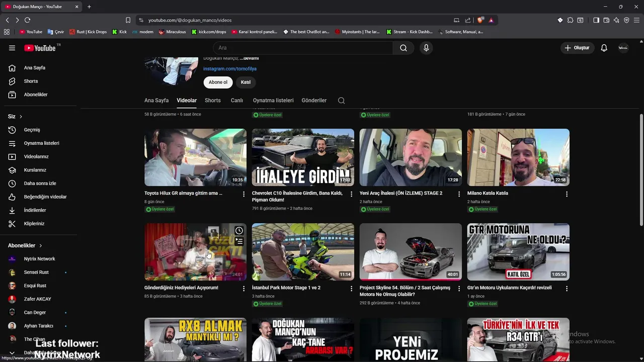Open options menu for Gtr'ın Motoru video

[x=567, y=289]
